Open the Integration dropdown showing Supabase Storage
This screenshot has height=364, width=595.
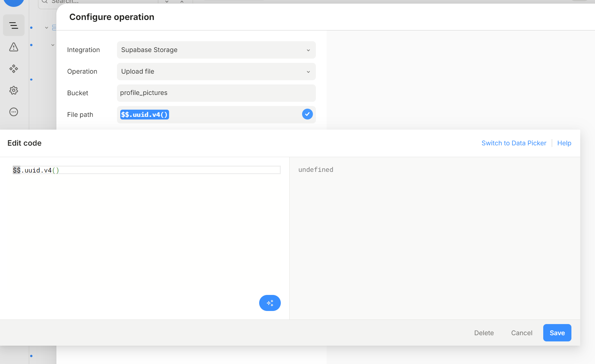pos(216,50)
